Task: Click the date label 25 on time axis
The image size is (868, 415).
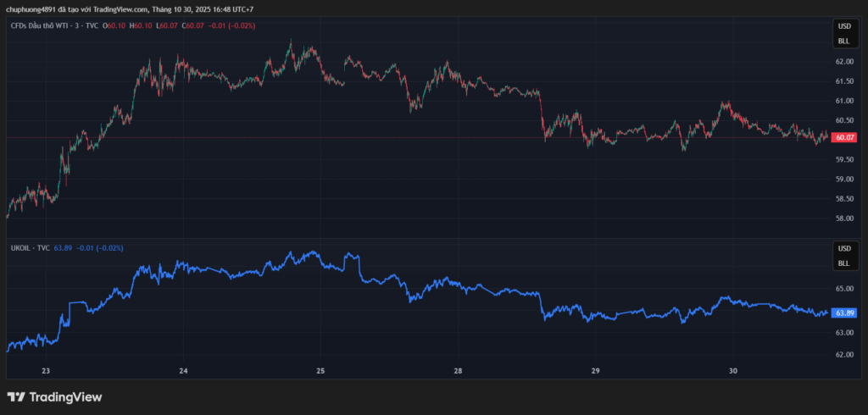Action: pos(320,371)
